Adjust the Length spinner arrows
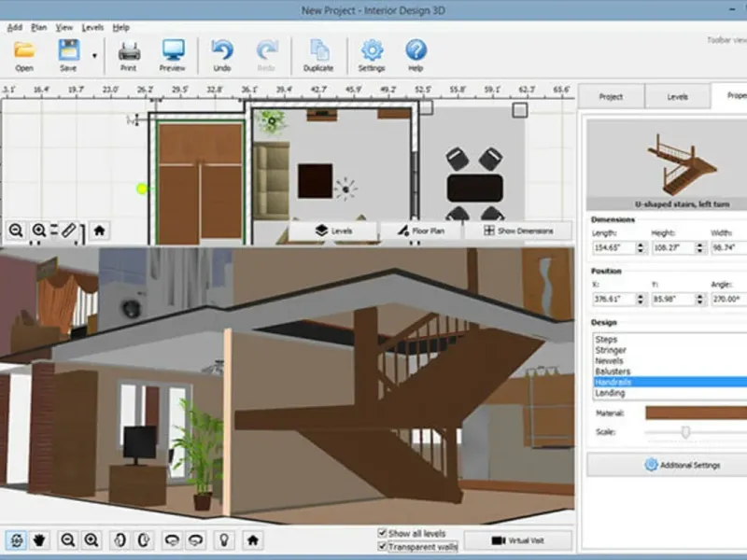 (x=641, y=248)
